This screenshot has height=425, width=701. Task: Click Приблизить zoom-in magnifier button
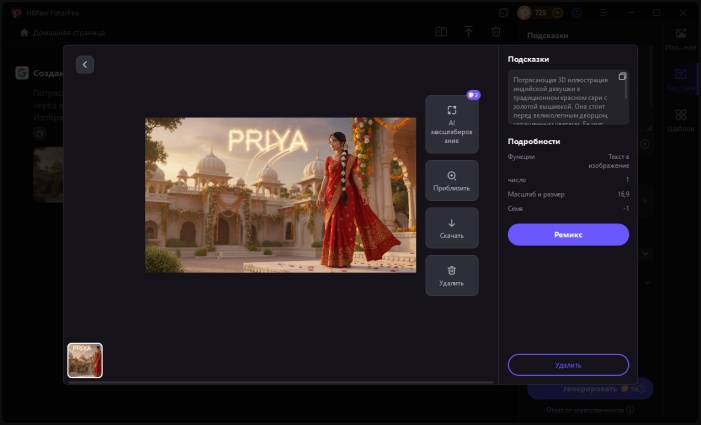451,180
